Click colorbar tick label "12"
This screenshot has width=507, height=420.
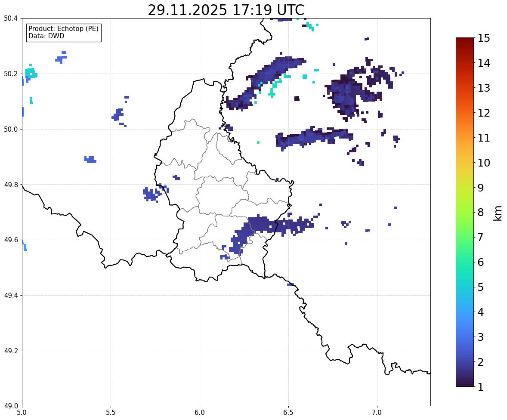[x=483, y=113]
